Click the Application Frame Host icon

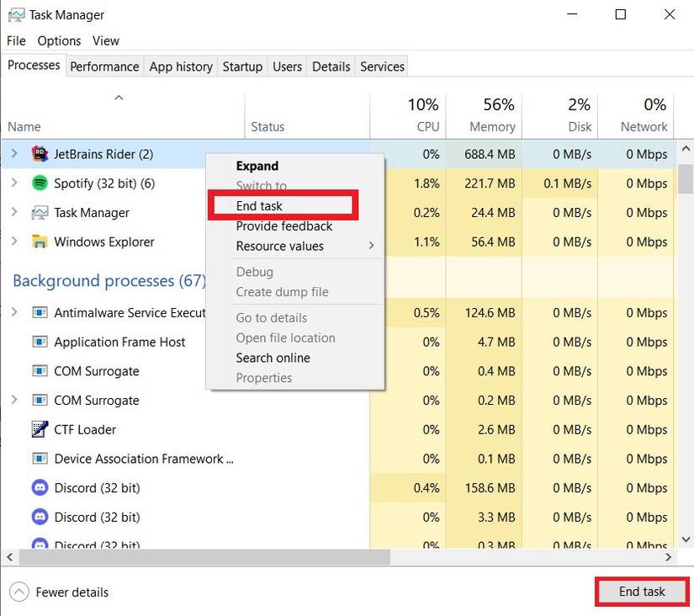40,342
